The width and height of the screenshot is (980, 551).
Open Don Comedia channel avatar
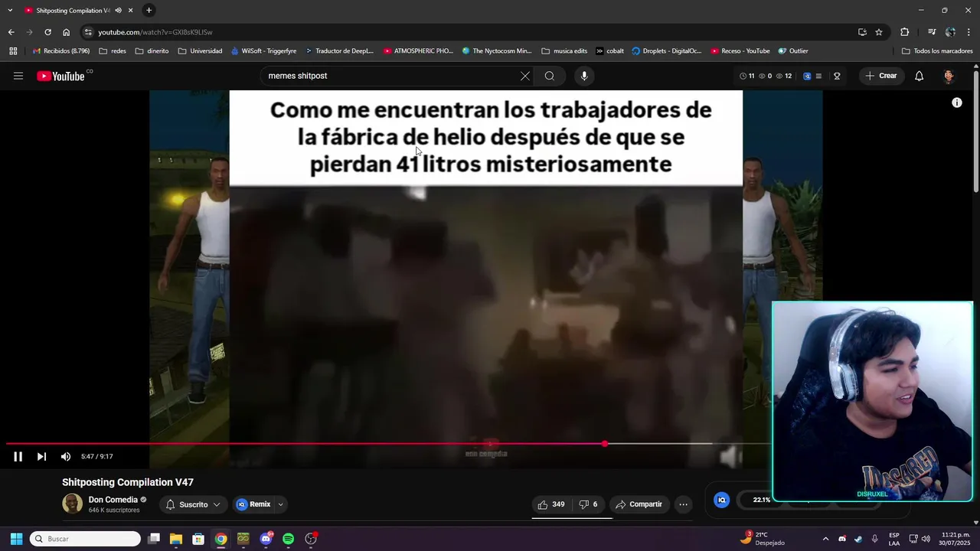(72, 504)
